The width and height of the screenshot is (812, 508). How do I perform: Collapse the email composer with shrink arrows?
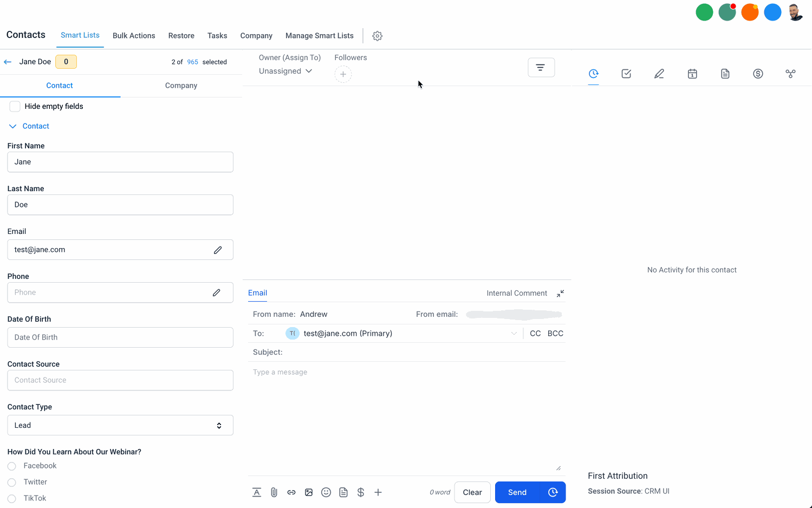point(560,293)
